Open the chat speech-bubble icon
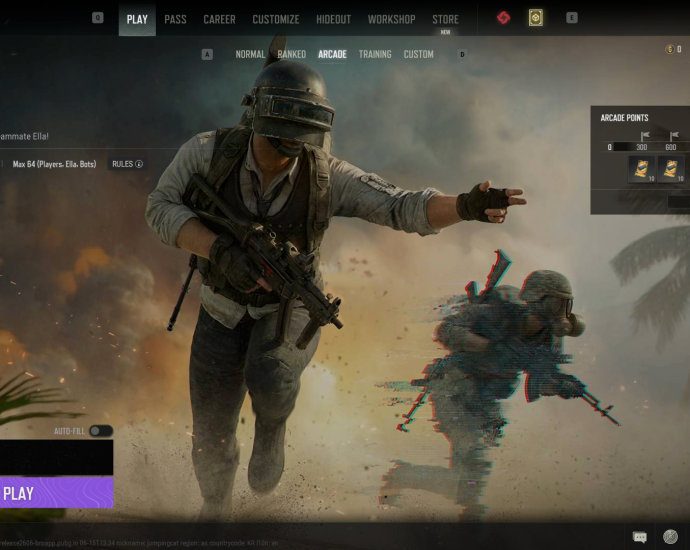Screen dimensions: 690x550 [x=639, y=537]
